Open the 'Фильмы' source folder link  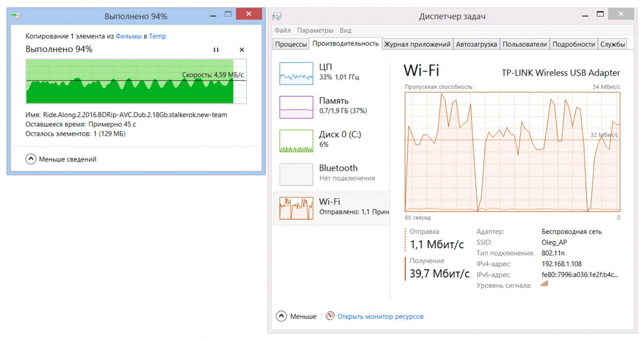tap(129, 36)
